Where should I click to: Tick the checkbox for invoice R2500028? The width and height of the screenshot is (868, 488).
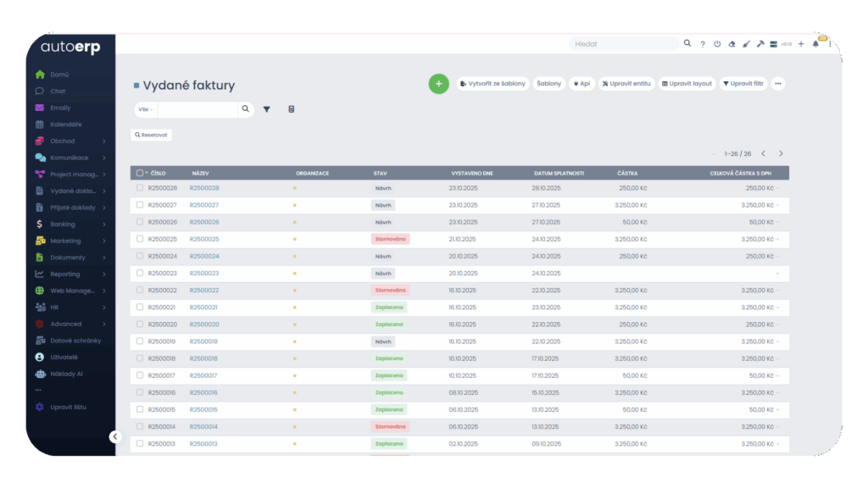140,188
